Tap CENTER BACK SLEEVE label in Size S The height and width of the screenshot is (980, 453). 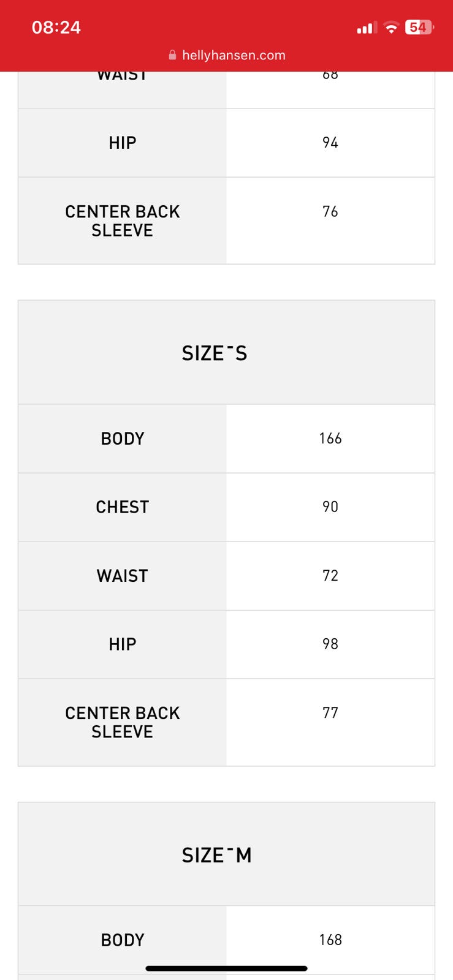123,722
